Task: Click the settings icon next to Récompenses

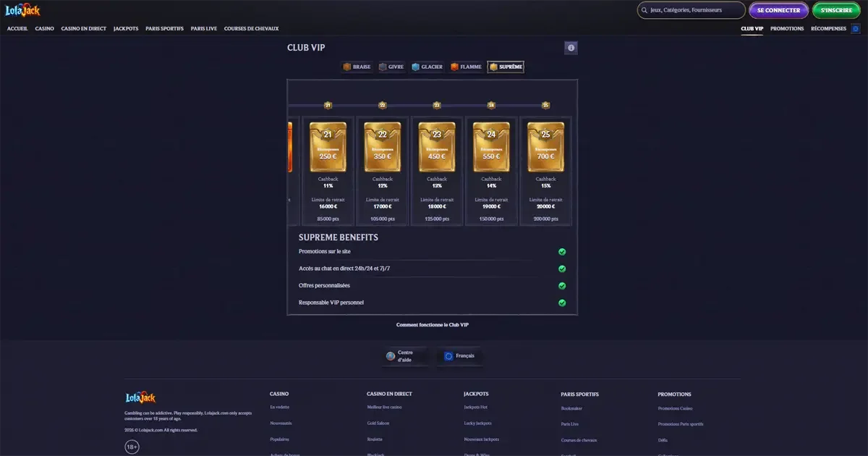Action: click(x=856, y=29)
